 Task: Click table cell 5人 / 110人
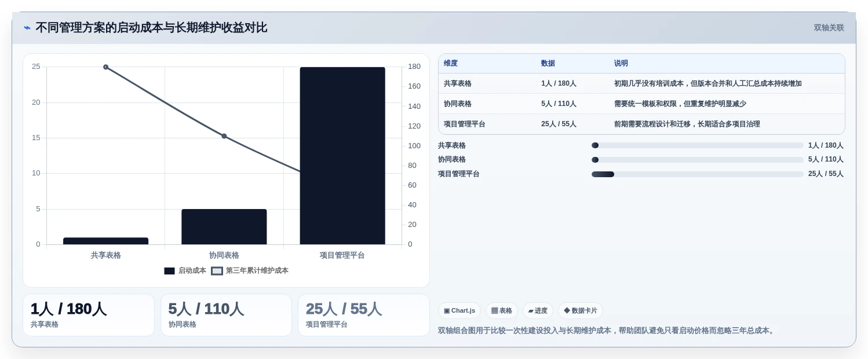[559, 104]
